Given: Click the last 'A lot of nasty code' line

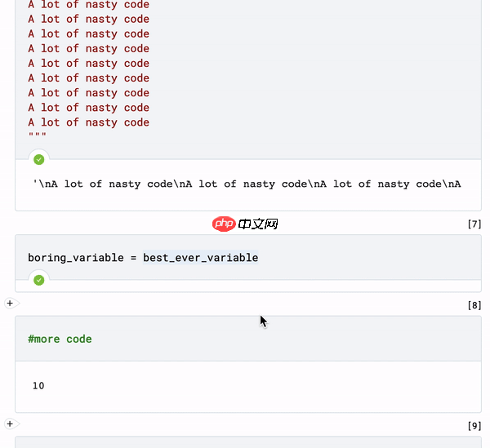Looking at the screenshot, I should (x=89, y=122).
